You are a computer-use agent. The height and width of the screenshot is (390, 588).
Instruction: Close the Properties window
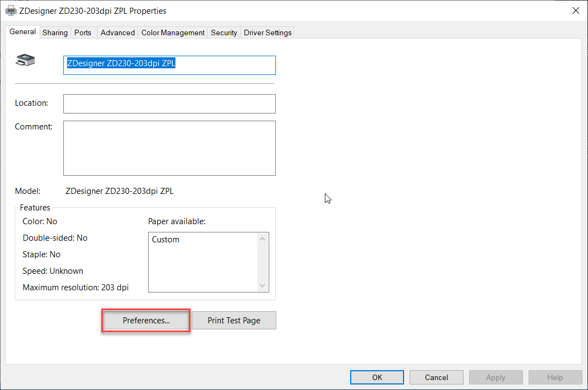[576, 10]
